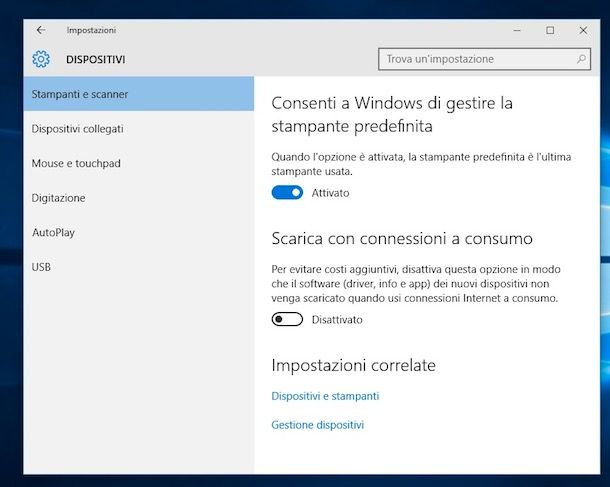This screenshot has height=487, width=610.
Task: Click the Impostazioni window title
Action: (91, 30)
